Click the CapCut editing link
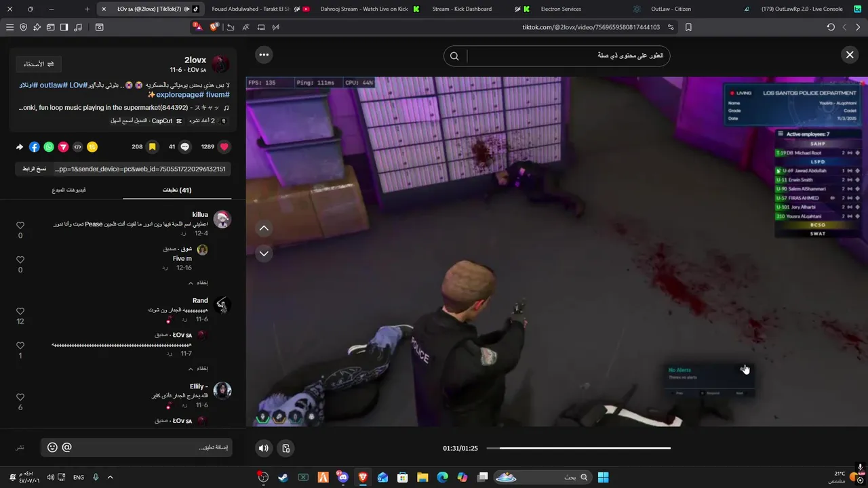The image size is (868, 488). [x=146, y=121]
